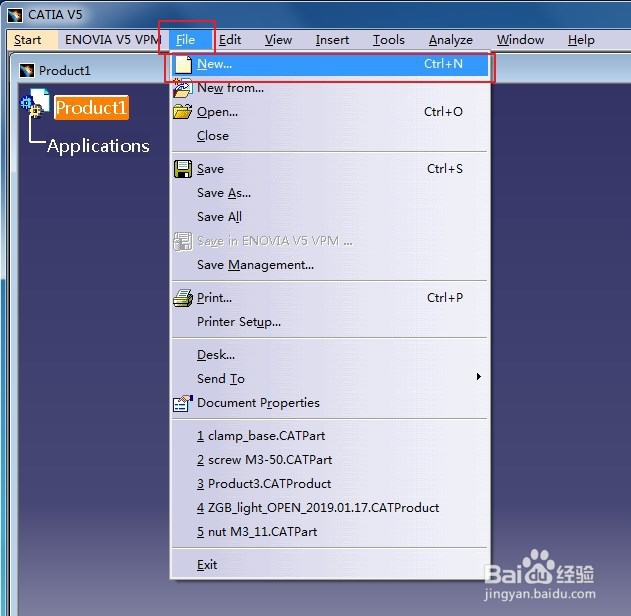Choose New from... entry
Screen dimensions: 631x616
(x=330, y=88)
